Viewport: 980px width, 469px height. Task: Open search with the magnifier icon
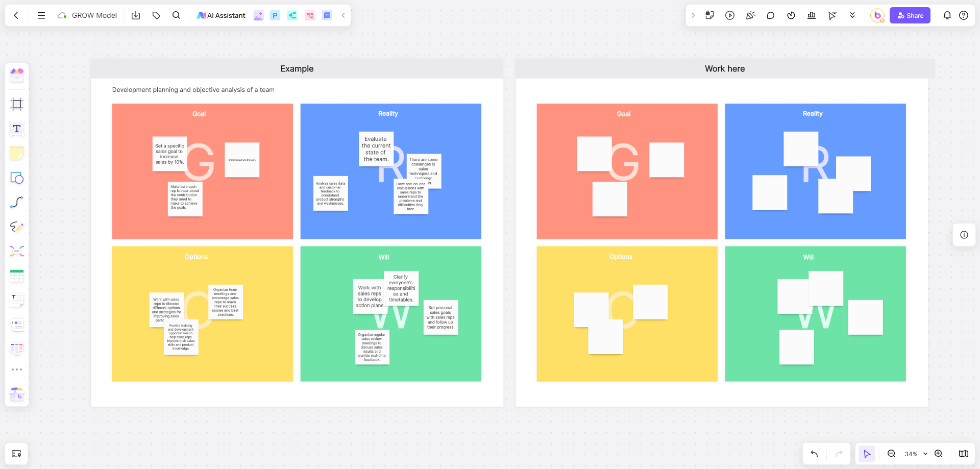click(x=177, y=15)
